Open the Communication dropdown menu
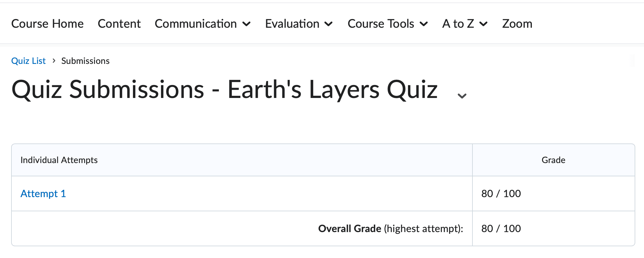Screen dimensions: 644x258 [196, 24]
